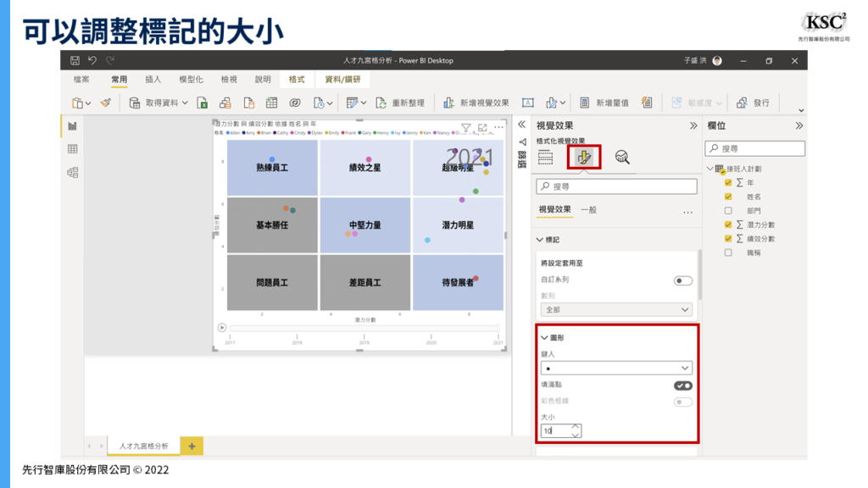Check the 部門 field checkbox
Viewport: 868px width, 488px height.
(x=728, y=211)
